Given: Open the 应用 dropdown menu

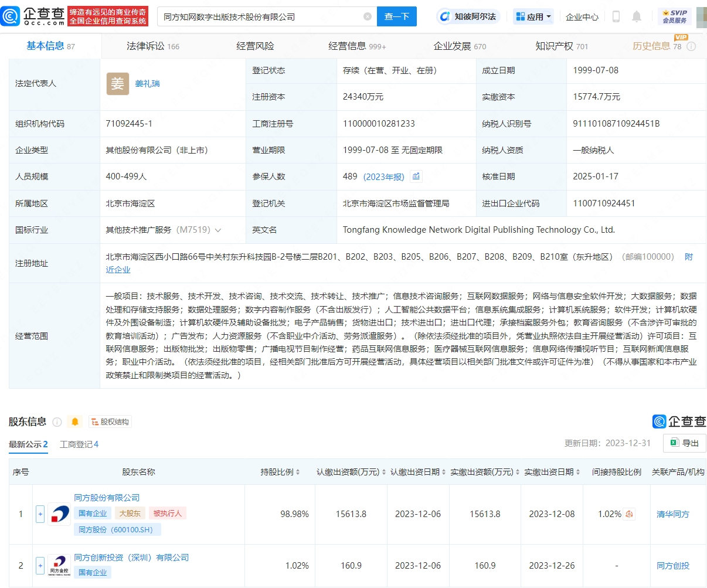Looking at the screenshot, I should click(533, 17).
